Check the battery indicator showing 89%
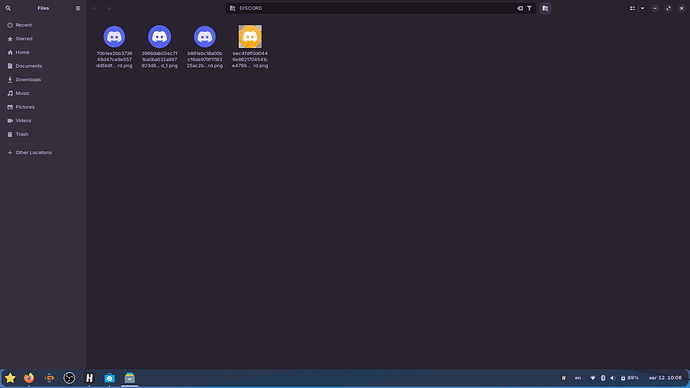 point(630,378)
